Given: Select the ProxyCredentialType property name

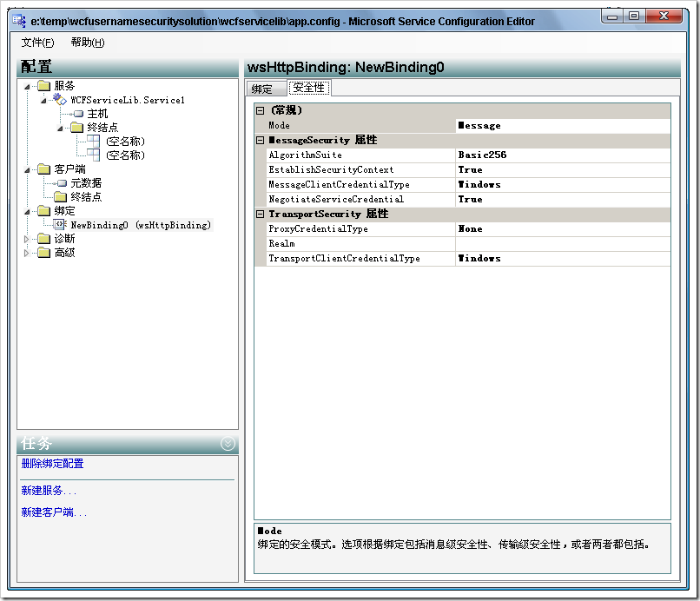Looking at the screenshot, I should 319,228.
